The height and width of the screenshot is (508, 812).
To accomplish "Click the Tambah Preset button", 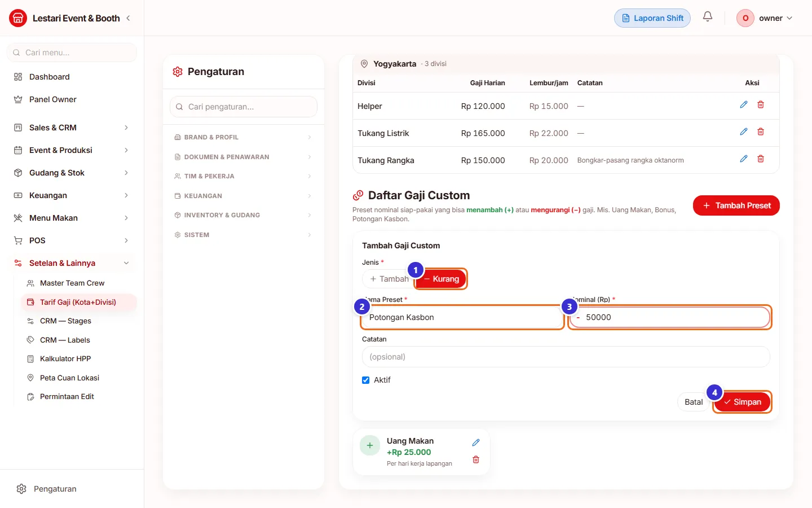I will (736, 205).
